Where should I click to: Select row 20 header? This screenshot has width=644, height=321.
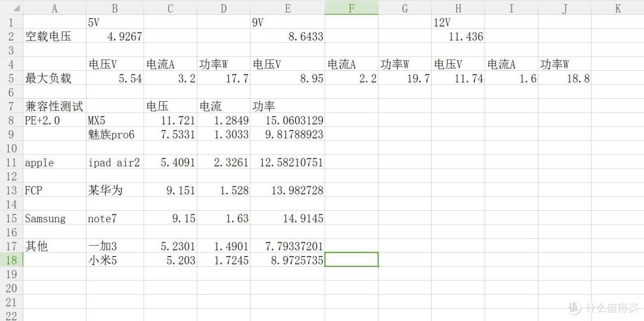point(11,288)
